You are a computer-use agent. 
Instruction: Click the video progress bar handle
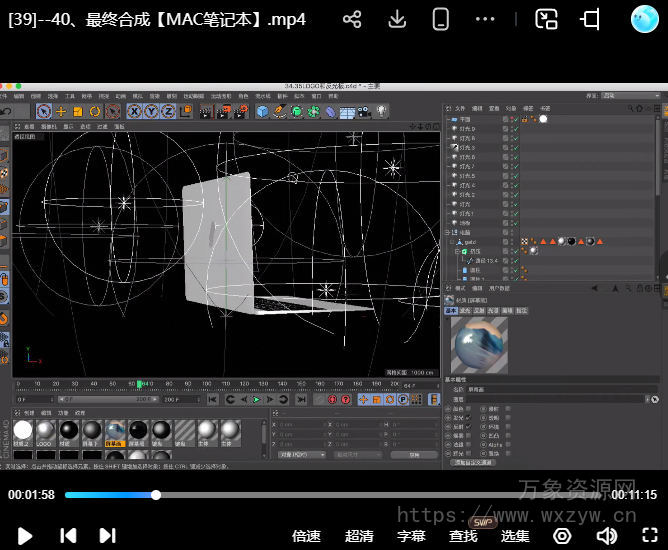(x=156, y=494)
